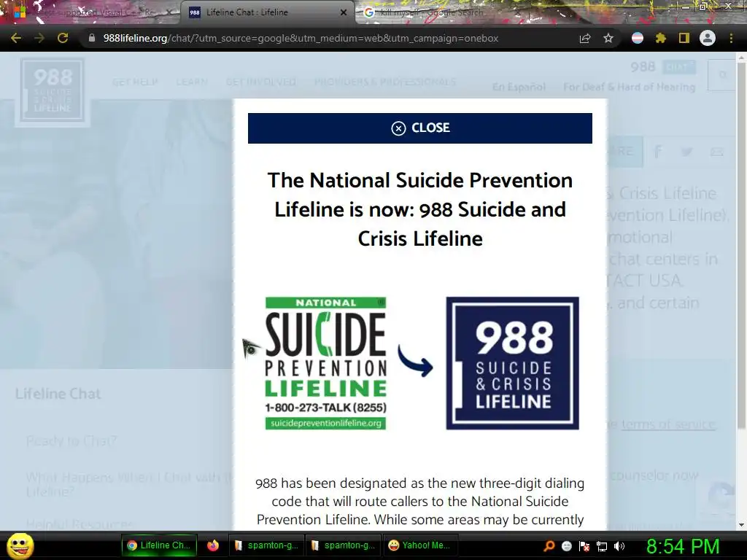This screenshot has height=560, width=747.
Task: Go back with the browser back arrow
Action: (x=16, y=38)
